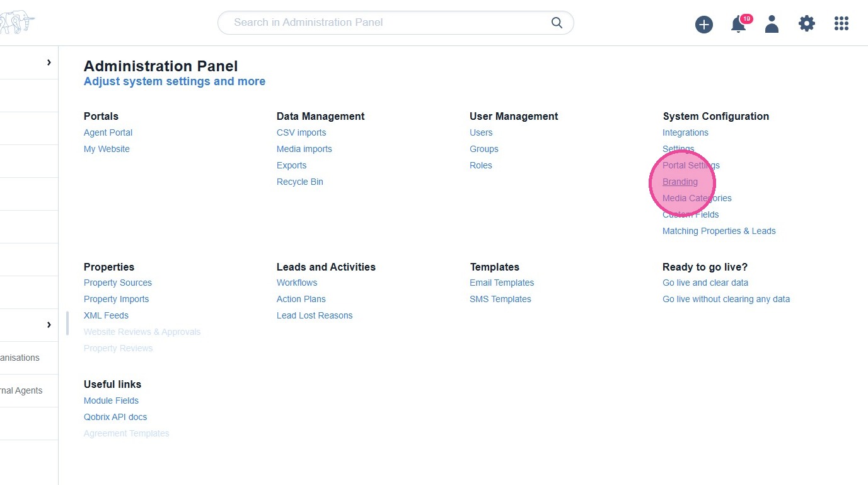Open the apps grid menu
Image resolution: width=868 pixels, height=485 pixels.
(842, 24)
